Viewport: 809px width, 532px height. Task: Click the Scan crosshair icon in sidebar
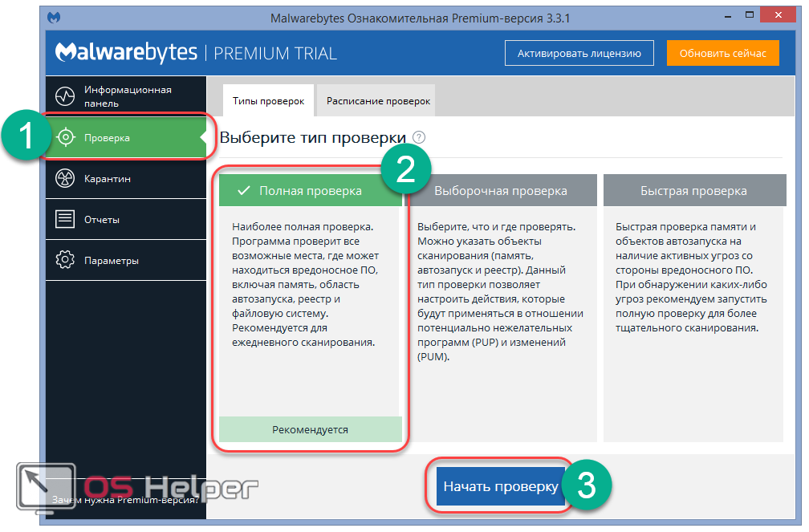tap(66, 137)
